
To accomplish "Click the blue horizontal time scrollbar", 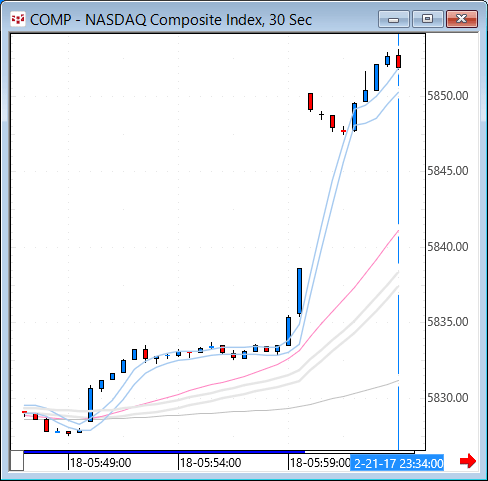I will tap(164, 452).
